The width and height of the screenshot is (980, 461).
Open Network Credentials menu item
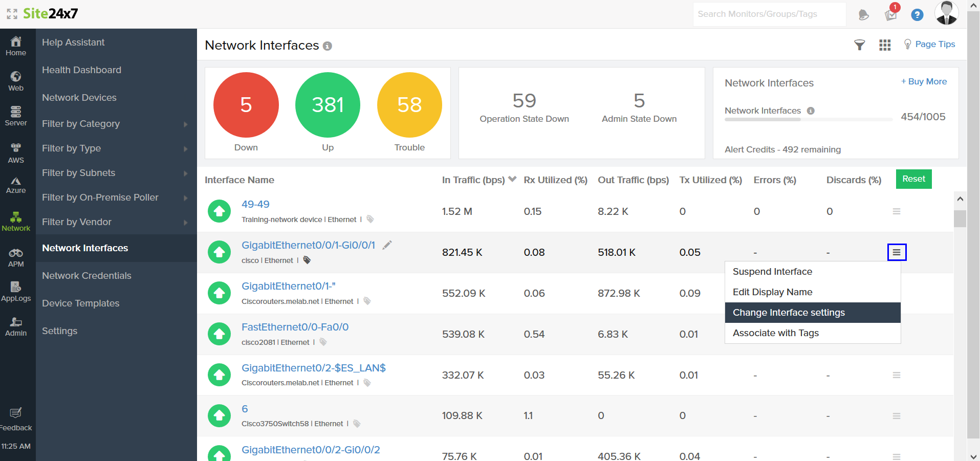coord(87,276)
